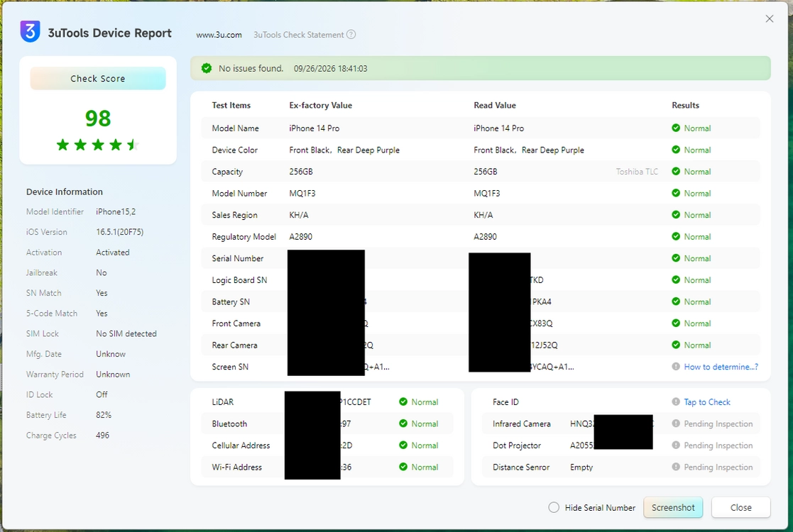This screenshot has height=532, width=793.
Task: Click the 3uTools logo icon
Action: (x=30, y=31)
